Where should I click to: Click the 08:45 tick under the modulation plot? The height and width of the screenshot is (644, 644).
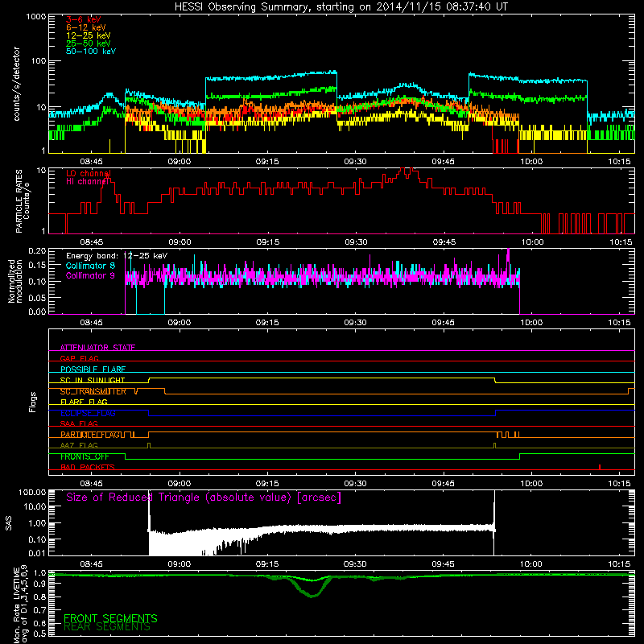tap(91, 323)
